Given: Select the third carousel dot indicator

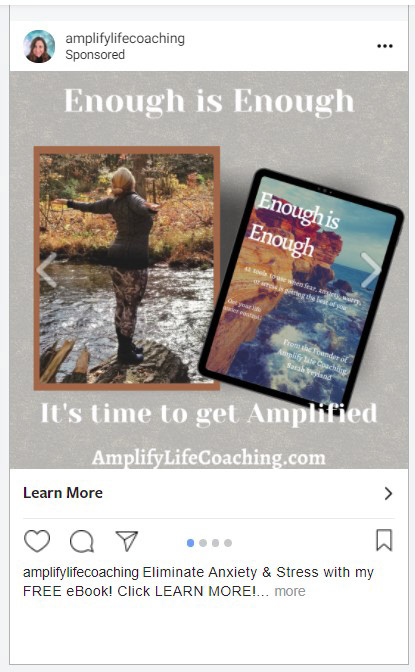Looking at the screenshot, I should click(215, 543).
